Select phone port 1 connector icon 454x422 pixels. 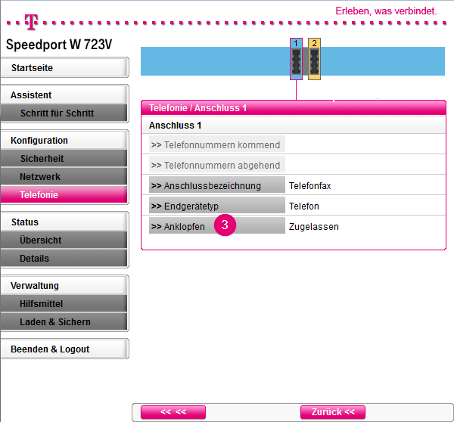tap(296, 59)
